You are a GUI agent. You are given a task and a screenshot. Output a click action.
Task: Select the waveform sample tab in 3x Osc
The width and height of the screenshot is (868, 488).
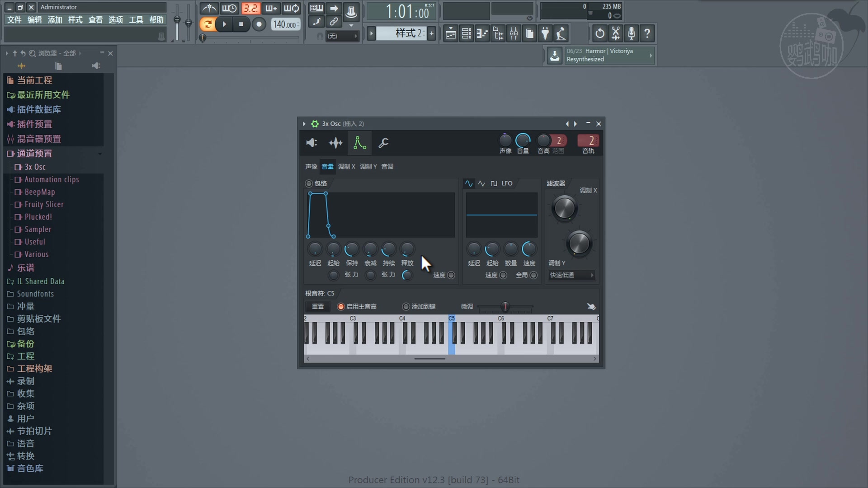coord(336,143)
